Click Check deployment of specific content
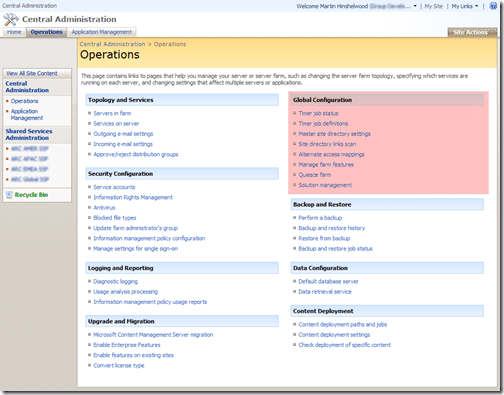 (x=344, y=345)
